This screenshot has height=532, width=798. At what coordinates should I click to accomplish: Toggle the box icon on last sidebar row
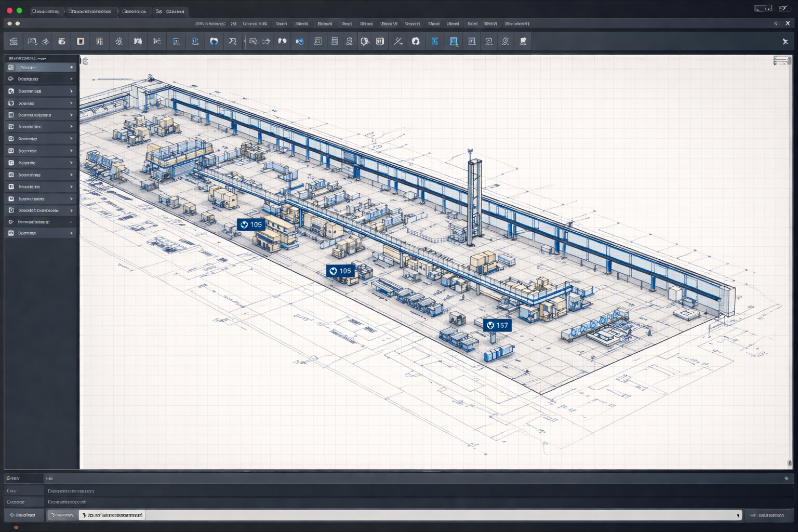pyautogui.click(x=11, y=233)
